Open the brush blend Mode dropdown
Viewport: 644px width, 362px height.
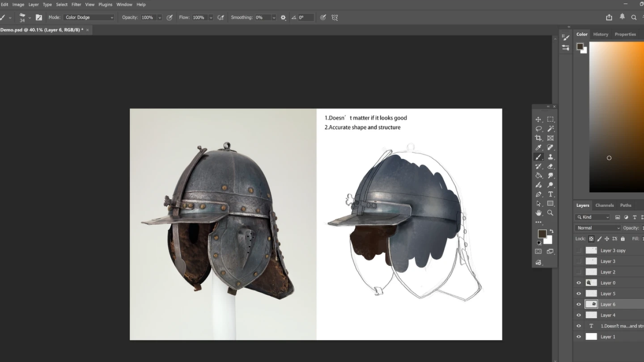(x=88, y=17)
